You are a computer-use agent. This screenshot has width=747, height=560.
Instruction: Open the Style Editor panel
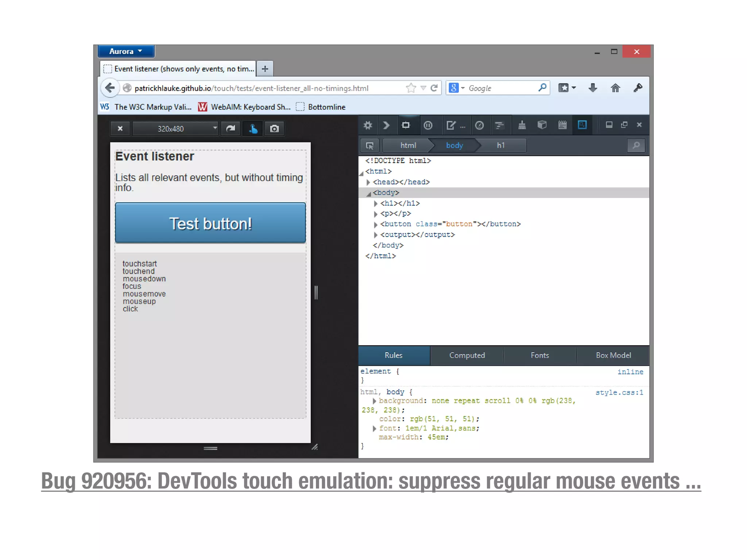[x=451, y=125]
